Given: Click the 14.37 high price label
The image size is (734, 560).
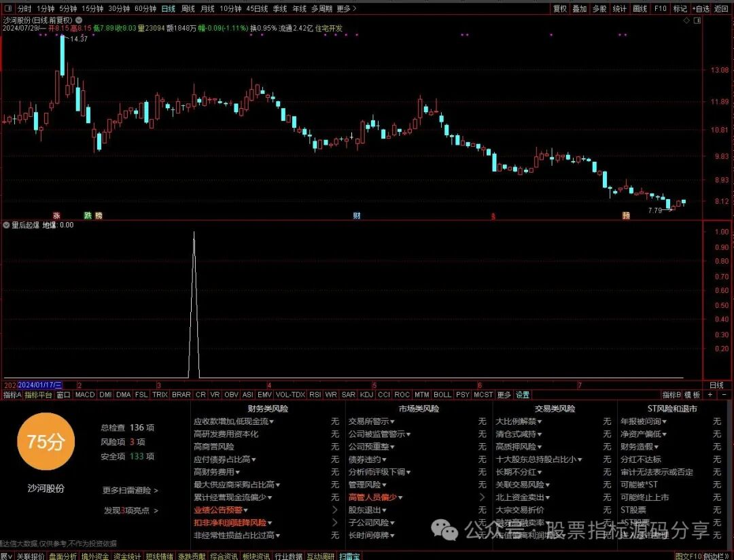Looking at the screenshot, I should [79, 39].
